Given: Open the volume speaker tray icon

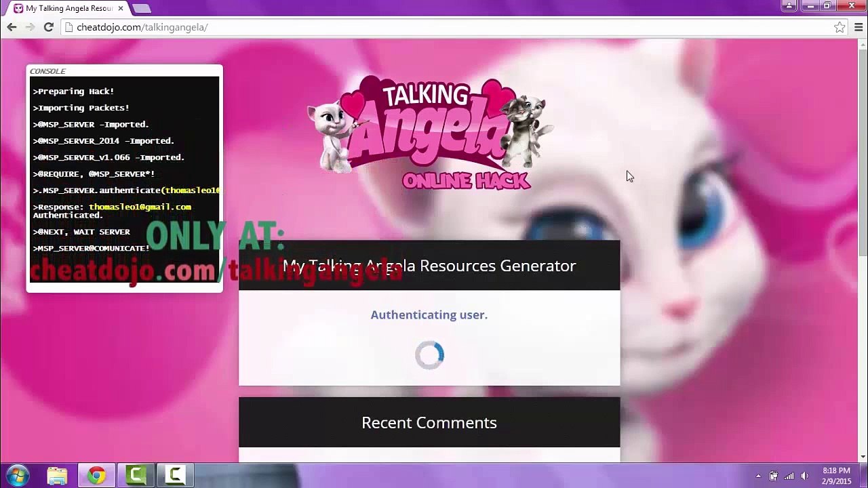Looking at the screenshot, I should click(805, 476).
